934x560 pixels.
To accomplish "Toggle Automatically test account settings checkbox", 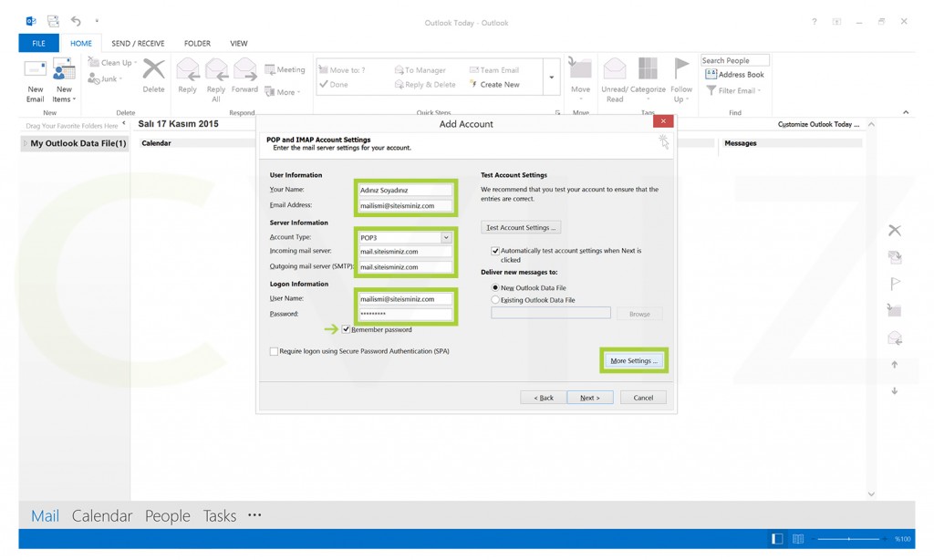I will click(x=495, y=251).
